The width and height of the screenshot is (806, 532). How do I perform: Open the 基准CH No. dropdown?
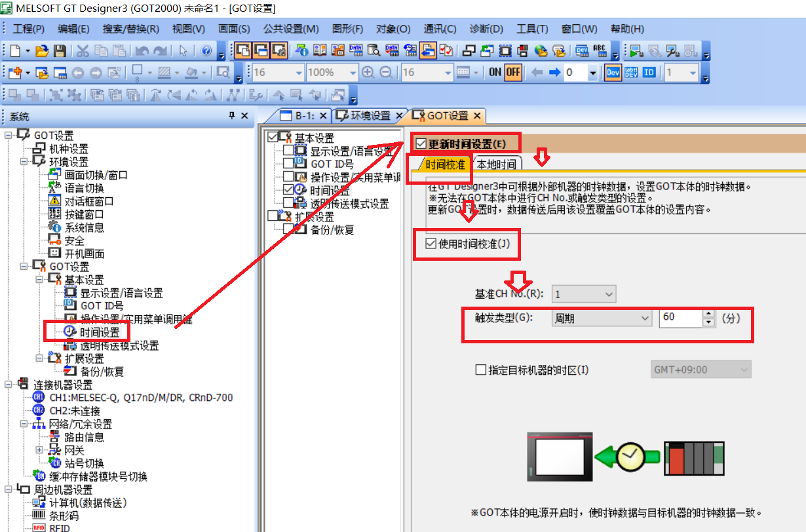[x=583, y=294]
